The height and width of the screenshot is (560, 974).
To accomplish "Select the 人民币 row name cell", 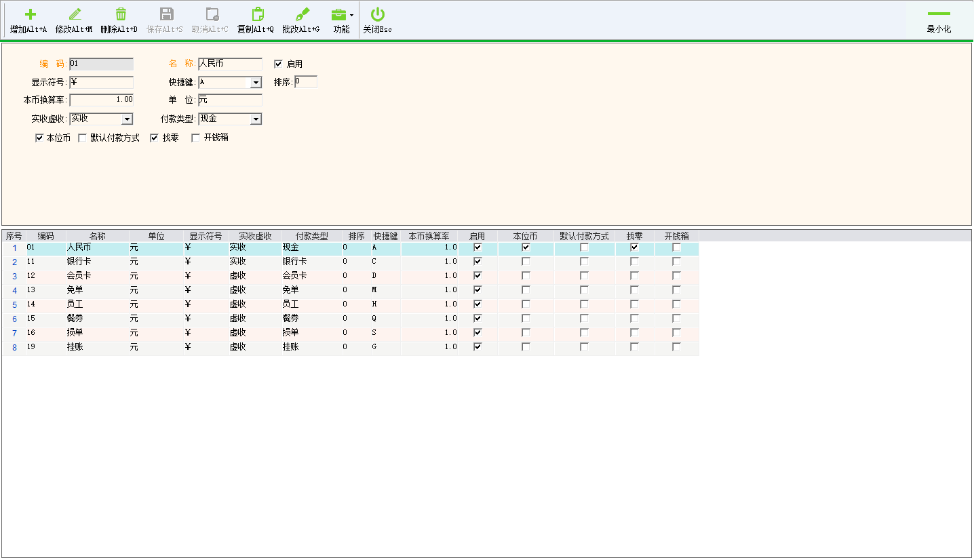I will coord(97,247).
